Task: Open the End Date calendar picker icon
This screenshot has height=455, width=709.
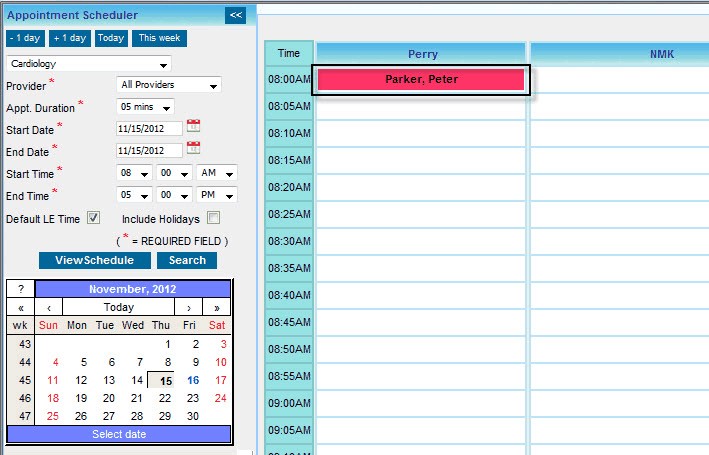Action: pos(194,149)
